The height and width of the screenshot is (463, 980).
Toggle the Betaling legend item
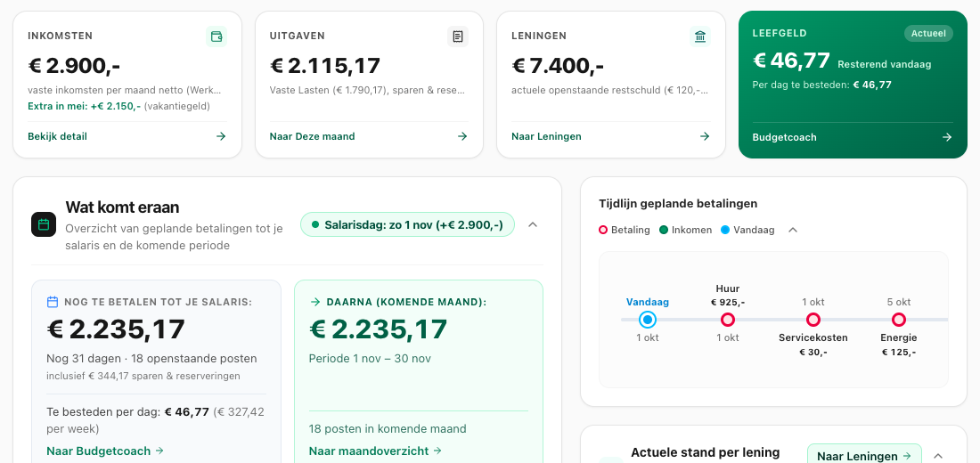tap(625, 230)
